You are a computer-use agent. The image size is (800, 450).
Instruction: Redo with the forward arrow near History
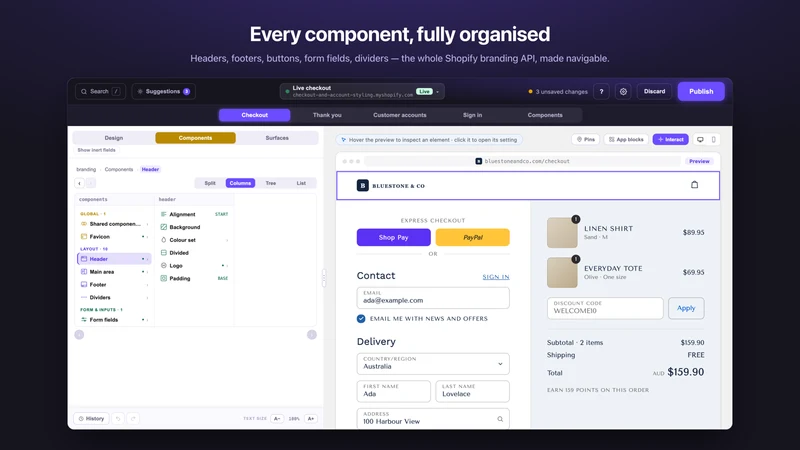(x=133, y=418)
